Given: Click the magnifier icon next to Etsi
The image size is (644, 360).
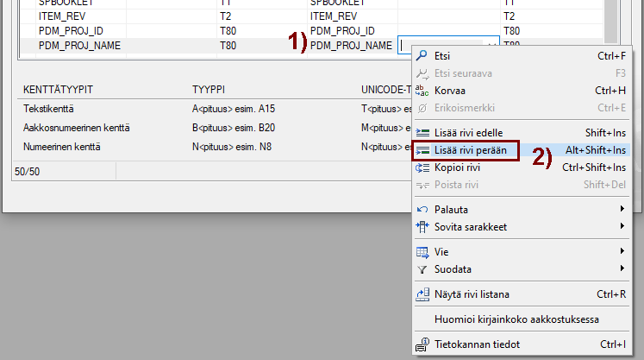Looking at the screenshot, I should point(422,56).
